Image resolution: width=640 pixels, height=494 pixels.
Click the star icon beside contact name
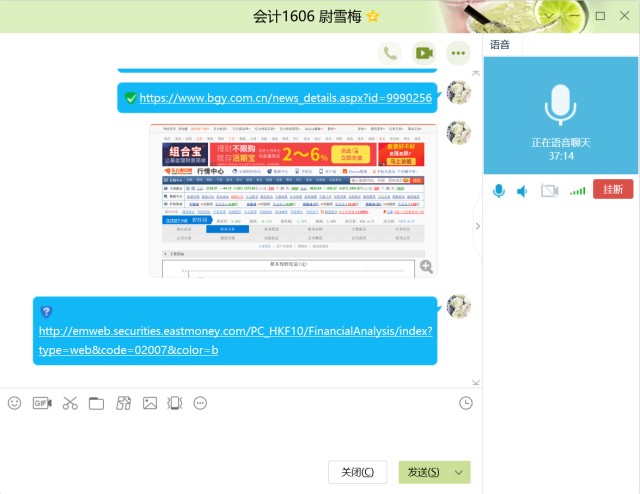point(373,16)
